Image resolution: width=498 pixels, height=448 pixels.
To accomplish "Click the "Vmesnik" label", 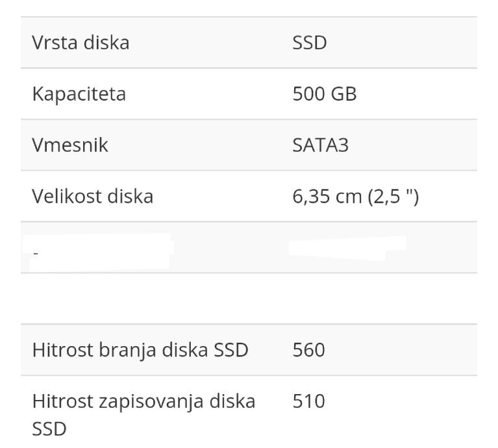I will (x=70, y=145).
